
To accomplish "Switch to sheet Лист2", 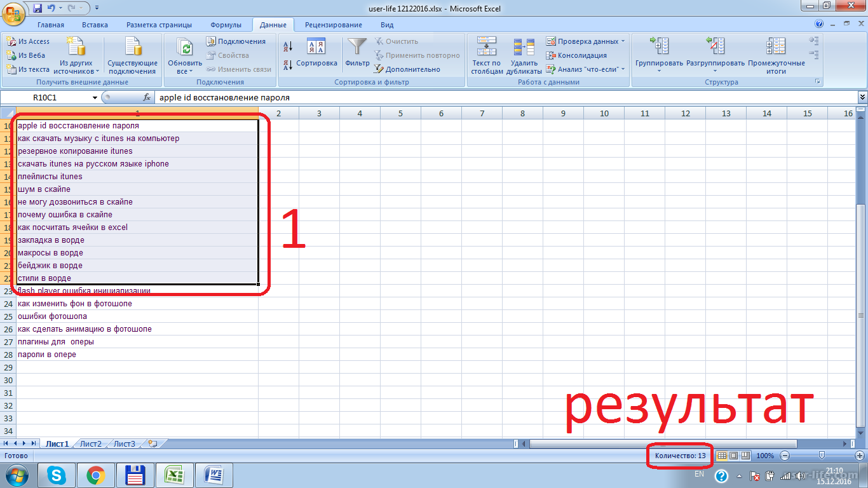I will [x=91, y=444].
